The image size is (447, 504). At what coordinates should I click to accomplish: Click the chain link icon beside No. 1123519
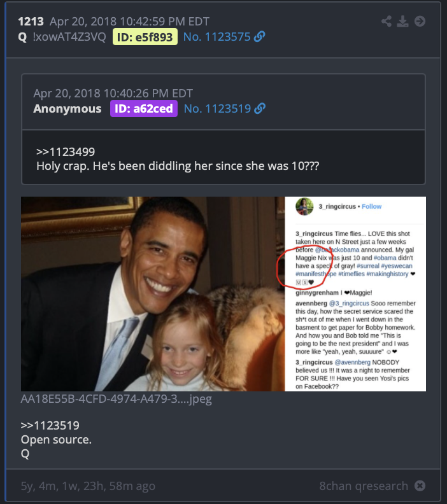point(260,109)
